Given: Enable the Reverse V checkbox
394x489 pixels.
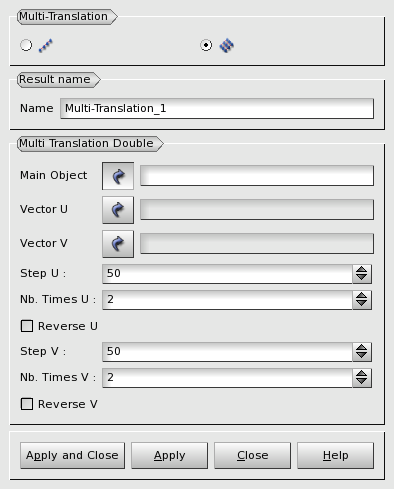Looking at the screenshot, I should coord(27,404).
